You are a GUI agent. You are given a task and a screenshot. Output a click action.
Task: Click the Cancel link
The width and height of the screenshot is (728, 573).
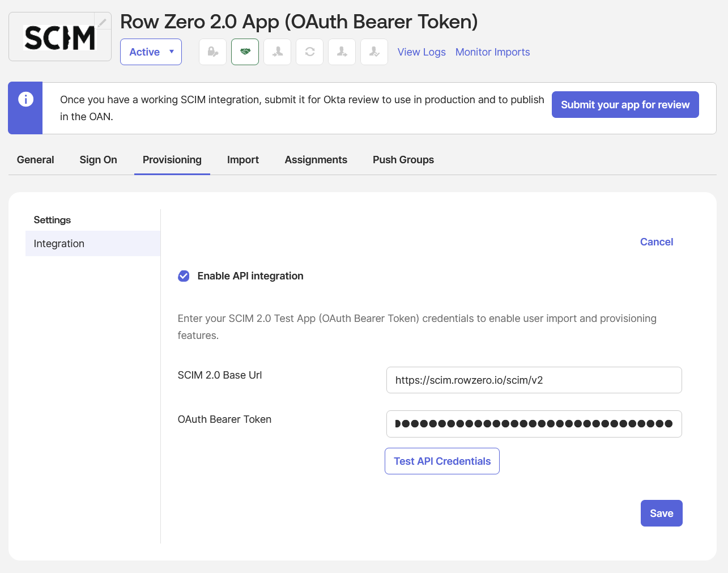656,242
